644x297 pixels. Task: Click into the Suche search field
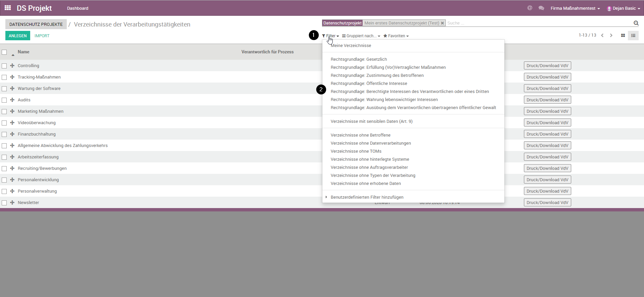(x=537, y=23)
